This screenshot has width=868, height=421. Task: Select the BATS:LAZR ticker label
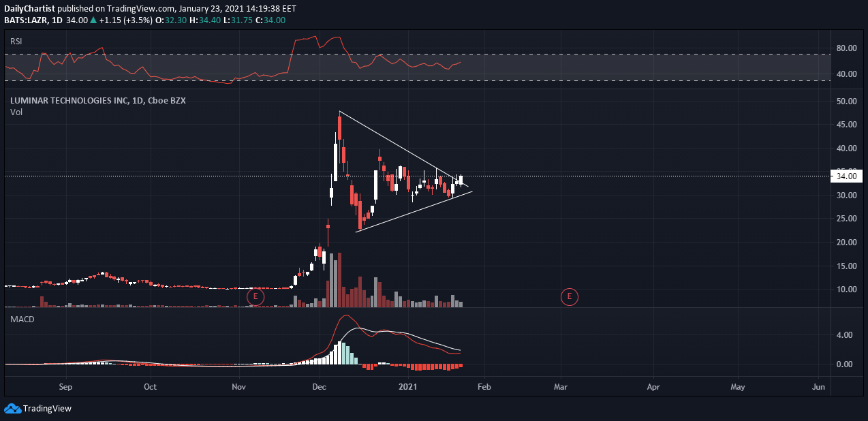pyautogui.click(x=27, y=20)
